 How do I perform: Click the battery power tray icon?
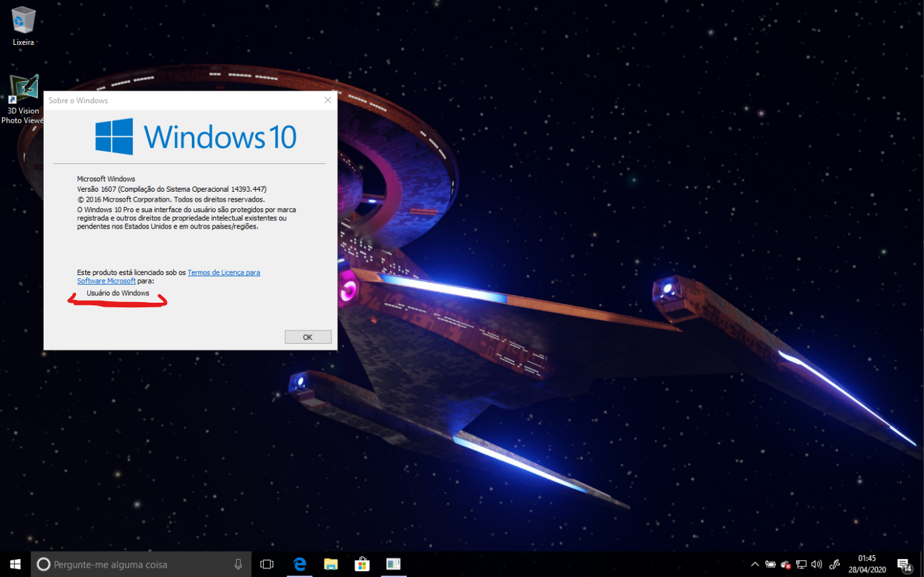click(771, 564)
